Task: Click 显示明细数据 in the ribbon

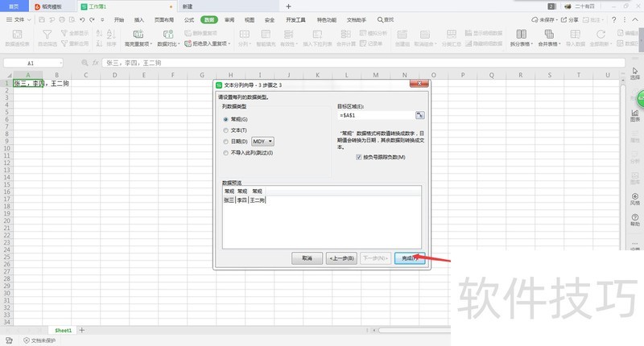Action: click(x=484, y=33)
